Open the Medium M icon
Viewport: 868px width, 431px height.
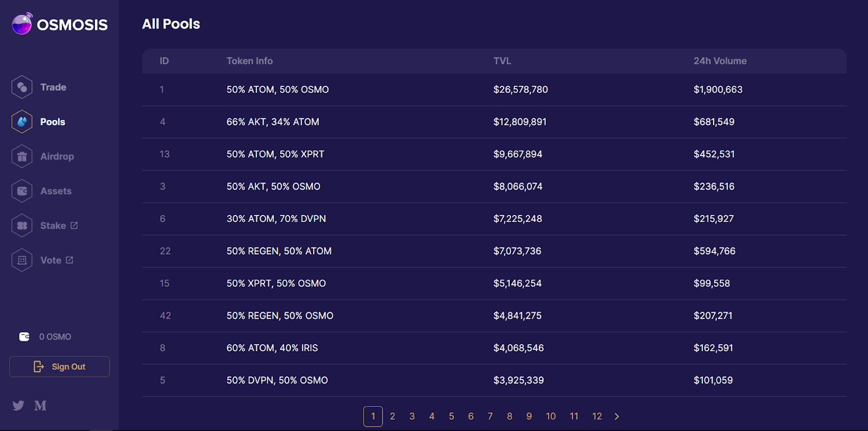coord(41,406)
